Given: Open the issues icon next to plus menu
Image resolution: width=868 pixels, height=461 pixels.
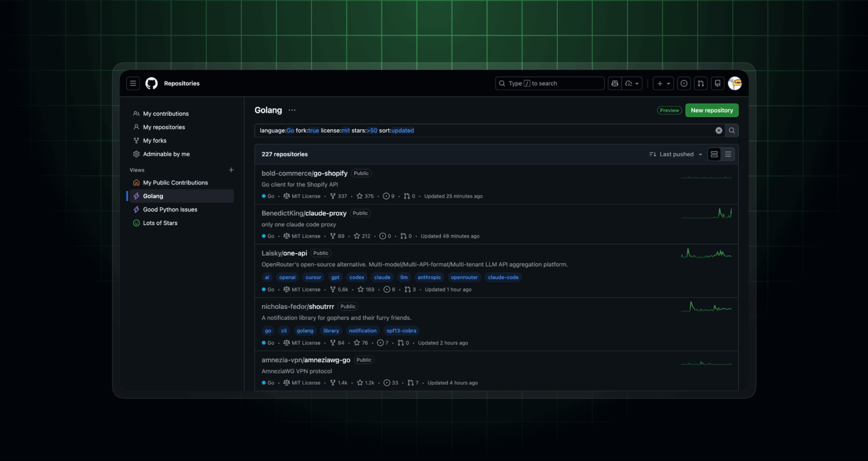Looking at the screenshot, I should click(683, 83).
